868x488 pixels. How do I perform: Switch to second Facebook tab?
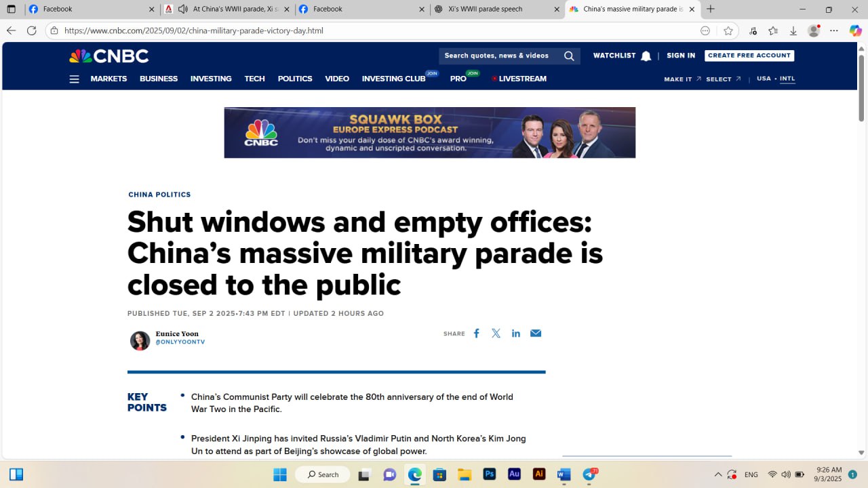coord(362,9)
